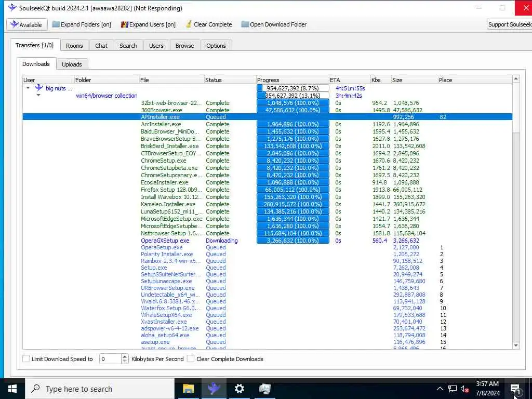Select the Setuplunascape.exe queued row
This screenshot has width=532, height=399.
tap(268, 281)
